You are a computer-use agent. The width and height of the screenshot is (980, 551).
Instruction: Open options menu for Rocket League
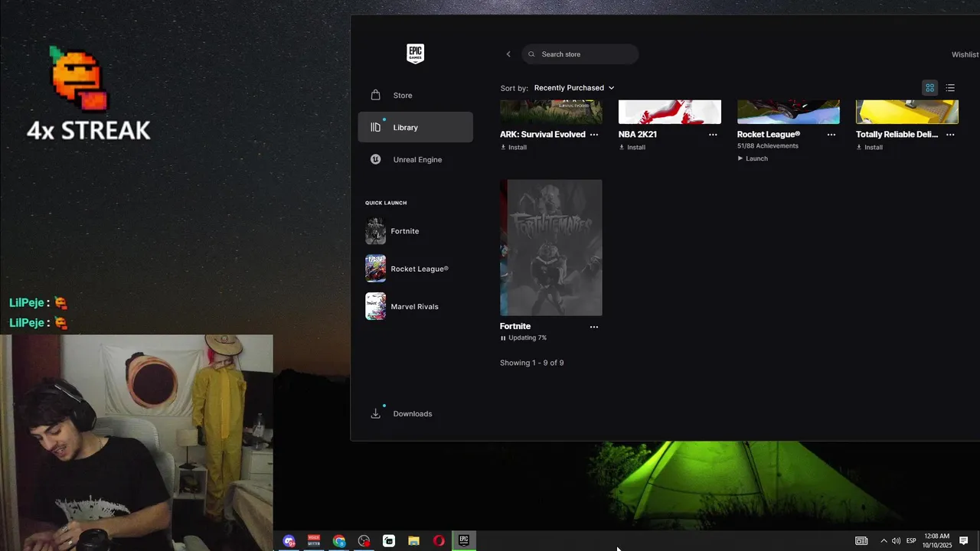point(831,135)
